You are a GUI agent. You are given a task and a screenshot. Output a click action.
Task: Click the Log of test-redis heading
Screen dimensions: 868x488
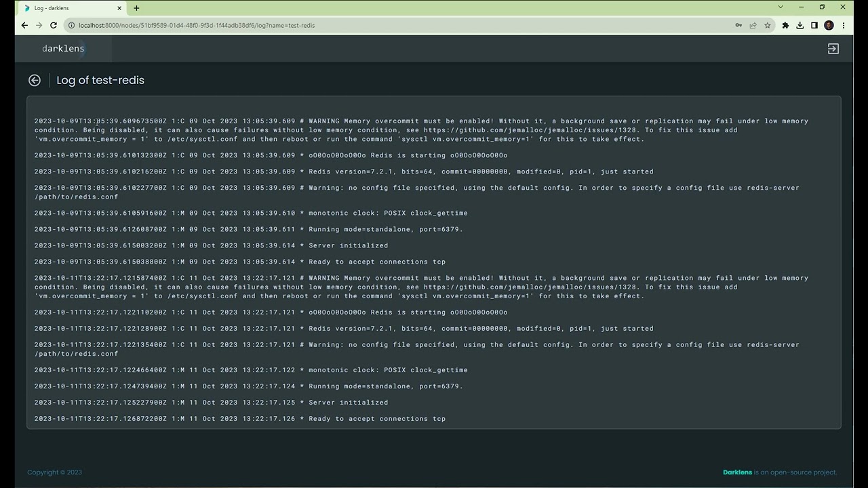click(100, 80)
